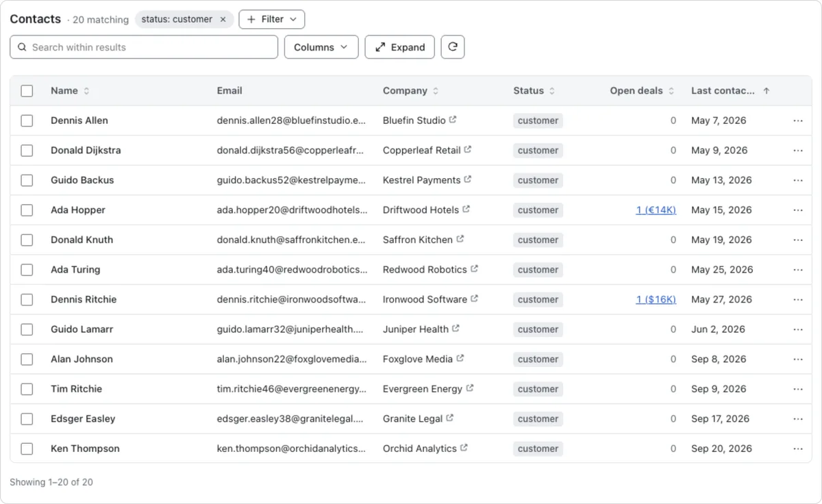Check the Ada Turing row checkbox
The width and height of the screenshot is (822, 504).
tap(27, 270)
